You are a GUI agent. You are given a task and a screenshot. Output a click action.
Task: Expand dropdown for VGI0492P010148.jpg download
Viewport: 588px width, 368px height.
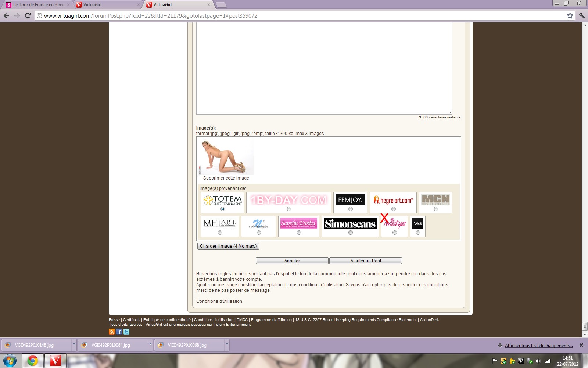(x=74, y=344)
